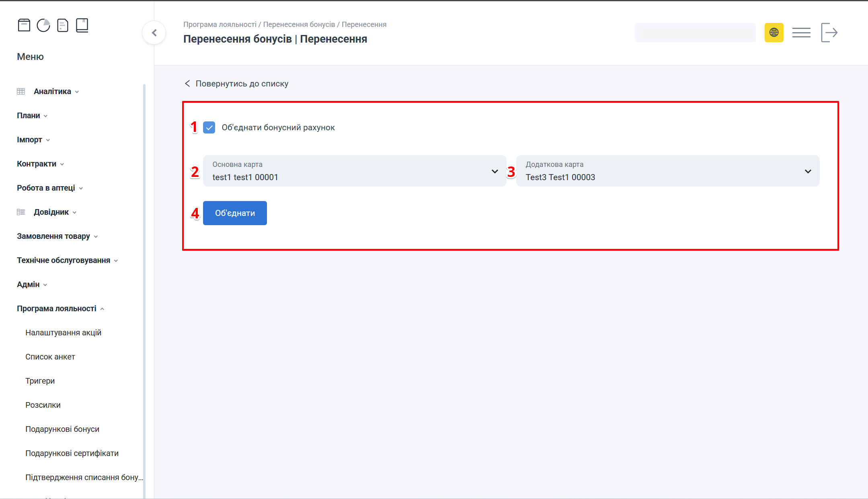Click the archive box icon in sidebar header
868x499 pixels.
pos(24,25)
